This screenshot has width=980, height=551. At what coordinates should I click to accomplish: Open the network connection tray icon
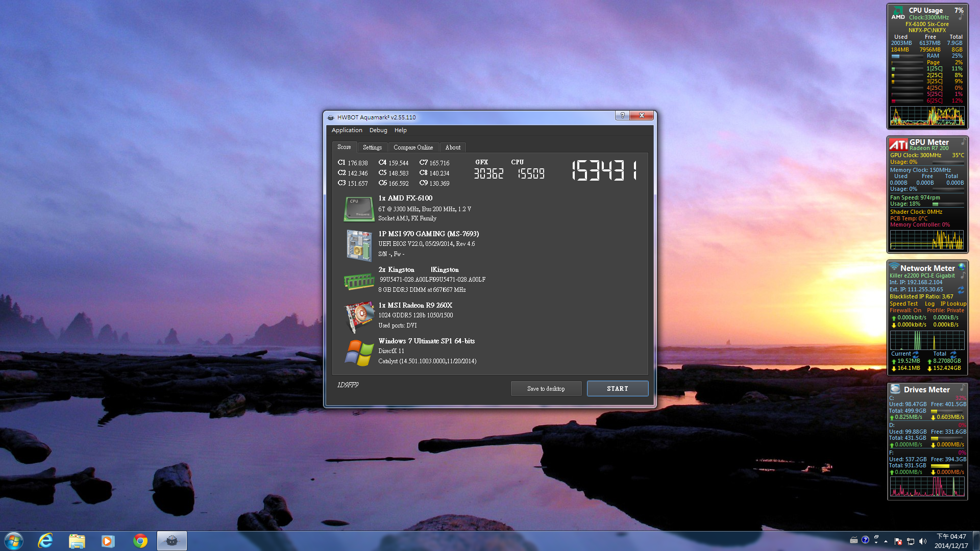910,541
